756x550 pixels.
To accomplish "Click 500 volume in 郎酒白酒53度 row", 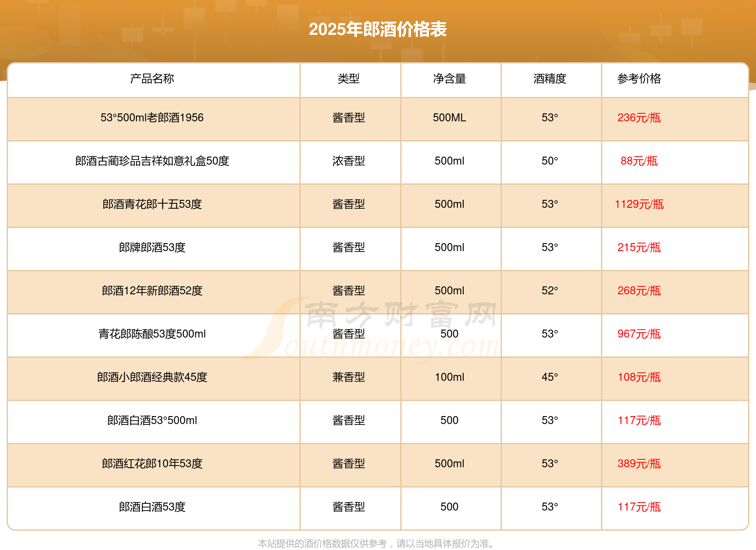I will pyautogui.click(x=449, y=507).
